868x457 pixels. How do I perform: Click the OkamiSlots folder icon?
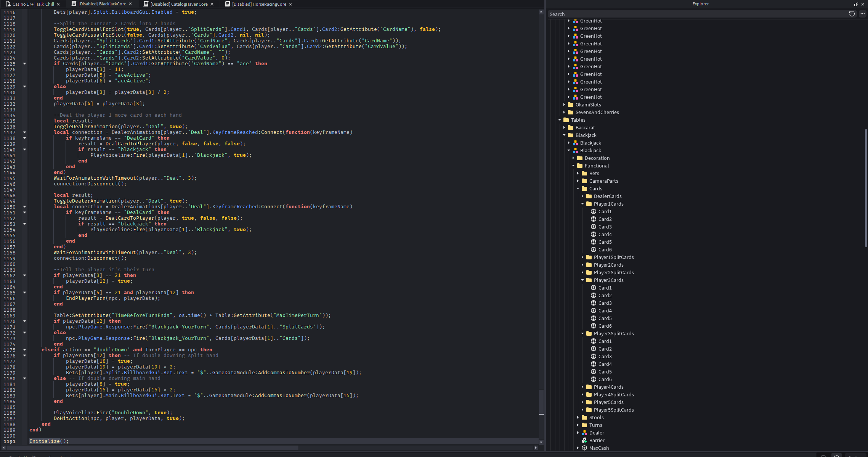click(571, 105)
